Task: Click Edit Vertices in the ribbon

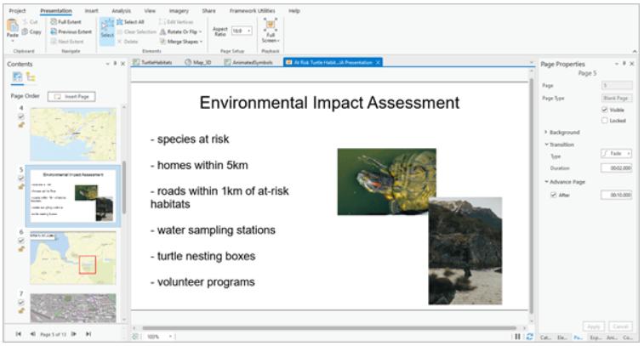Action: pos(176,22)
